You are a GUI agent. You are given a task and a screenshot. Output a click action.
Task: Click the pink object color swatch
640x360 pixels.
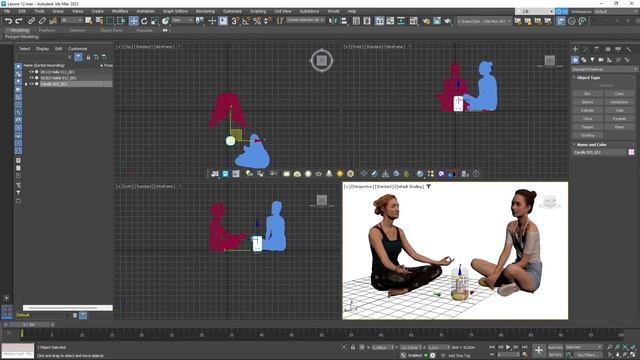point(631,152)
